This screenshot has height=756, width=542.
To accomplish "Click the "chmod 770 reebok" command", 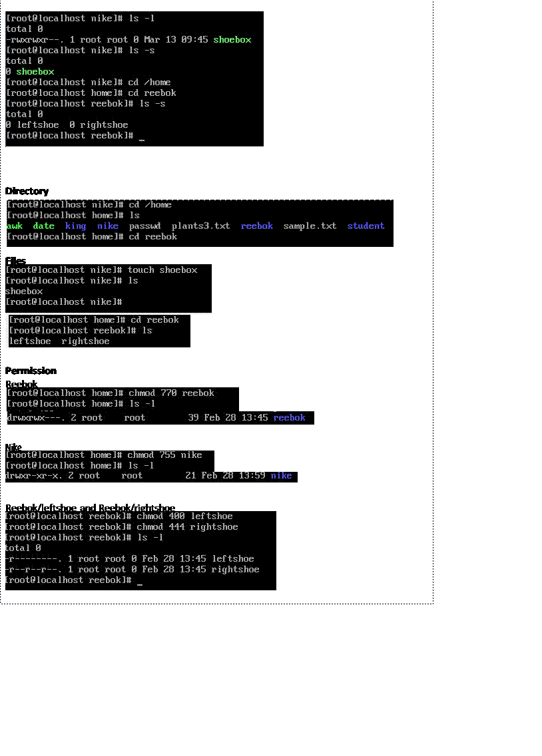I will [x=171, y=393].
